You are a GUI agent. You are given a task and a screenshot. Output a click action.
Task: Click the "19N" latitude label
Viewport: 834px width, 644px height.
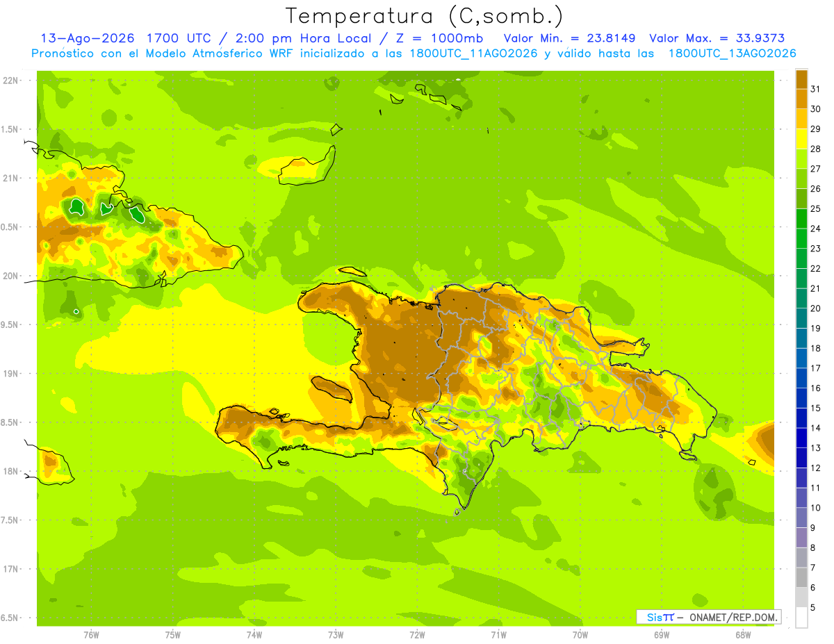point(10,374)
